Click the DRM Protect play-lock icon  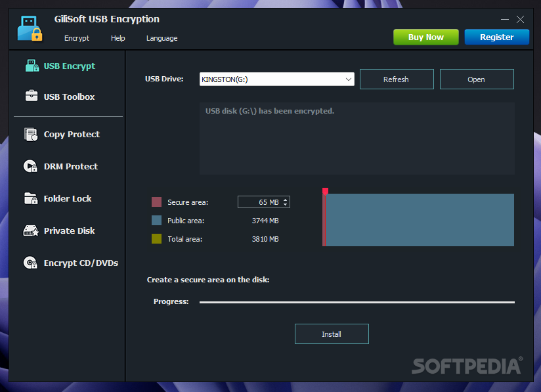click(30, 166)
